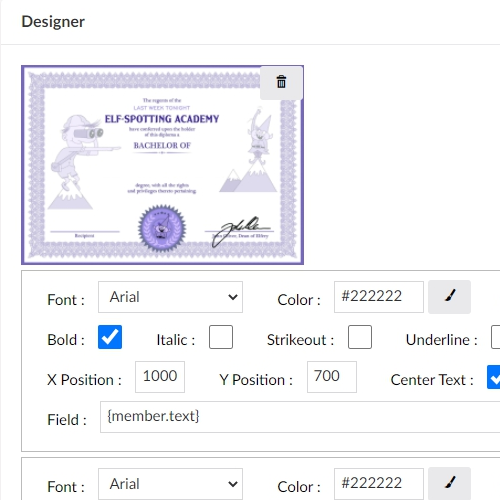Viewport: 500px width, 500px height.
Task: Open the second Font dropdown near bottom
Action: click(x=170, y=484)
